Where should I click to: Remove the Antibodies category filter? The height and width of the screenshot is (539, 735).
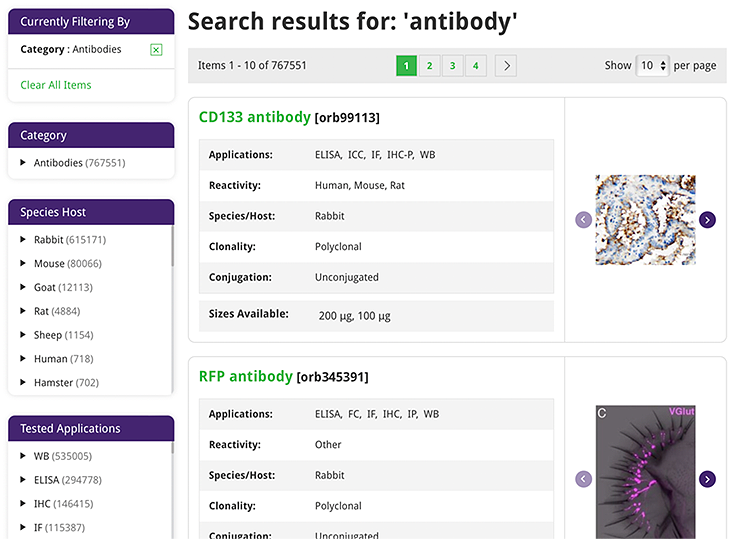(156, 50)
